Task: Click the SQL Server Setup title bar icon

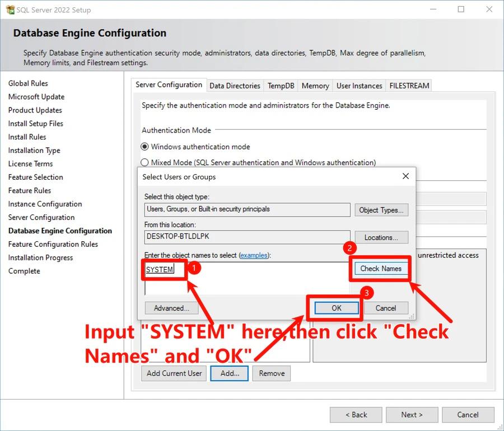Action: pyautogui.click(x=10, y=10)
